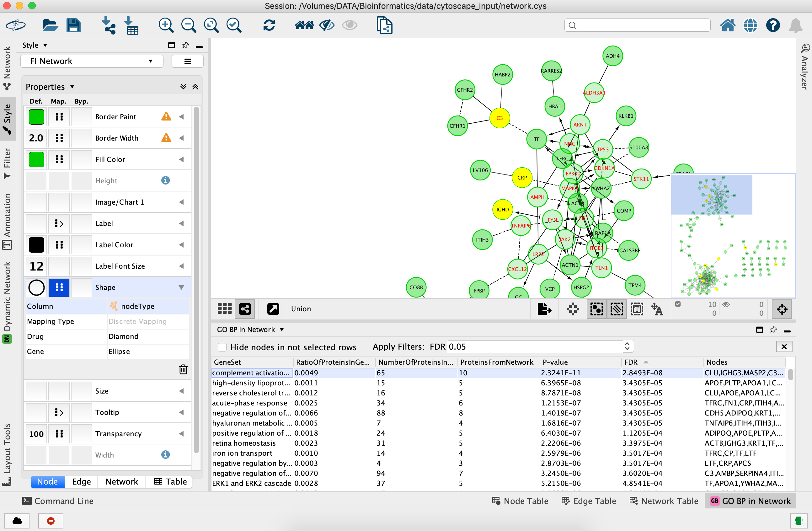Open memory status indicator
This screenshot has width=812, height=531.
(799, 520)
